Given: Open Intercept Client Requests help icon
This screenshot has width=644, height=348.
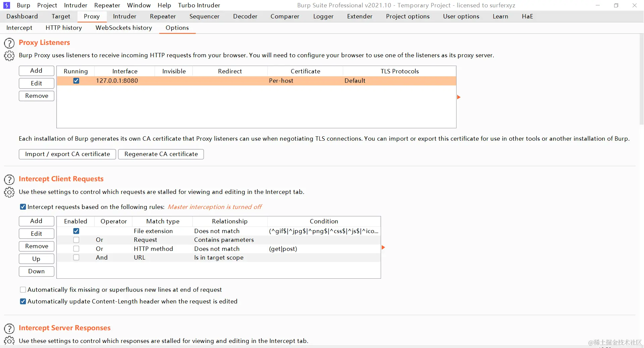Looking at the screenshot, I should pyautogui.click(x=9, y=180).
